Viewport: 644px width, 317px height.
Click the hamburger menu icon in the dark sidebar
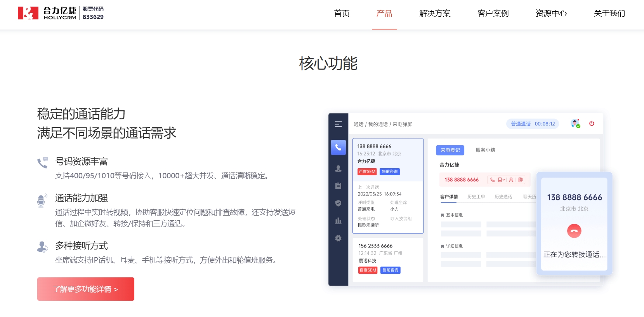click(338, 124)
